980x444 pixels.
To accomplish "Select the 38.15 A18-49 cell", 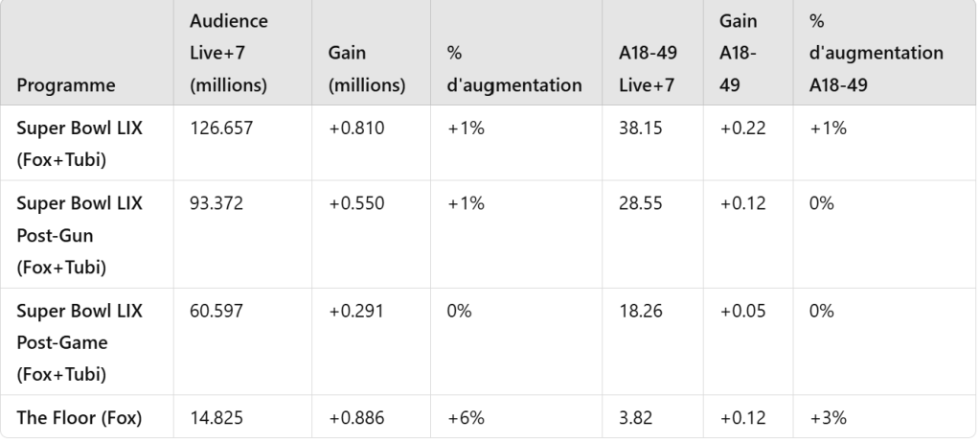I will coord(642,128).
